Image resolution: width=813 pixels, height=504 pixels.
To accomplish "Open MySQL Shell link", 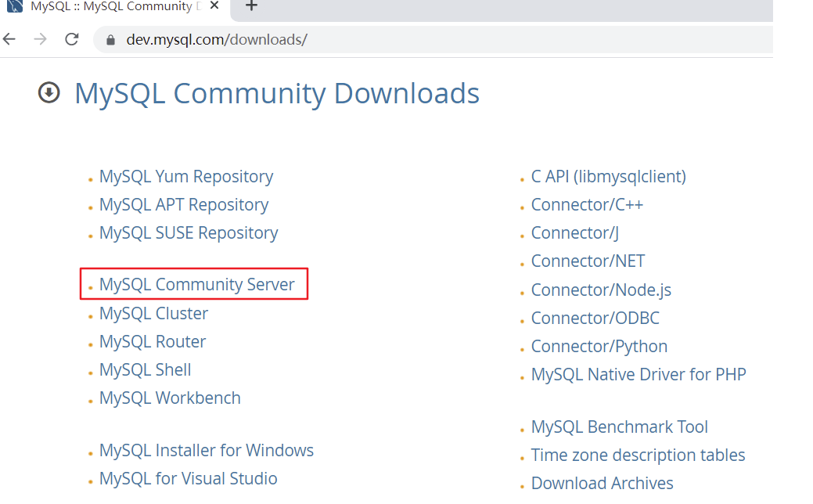I will pos(146,369).
